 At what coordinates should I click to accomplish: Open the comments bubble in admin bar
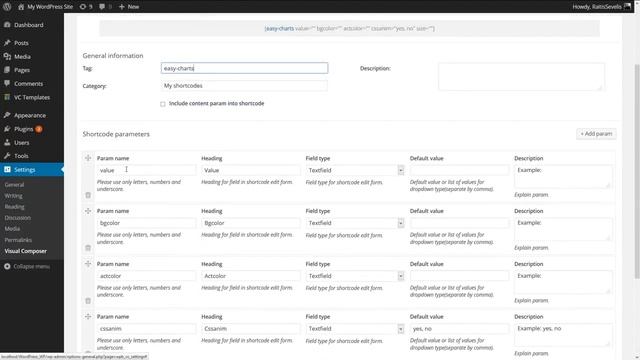click(x=105, y=7)
